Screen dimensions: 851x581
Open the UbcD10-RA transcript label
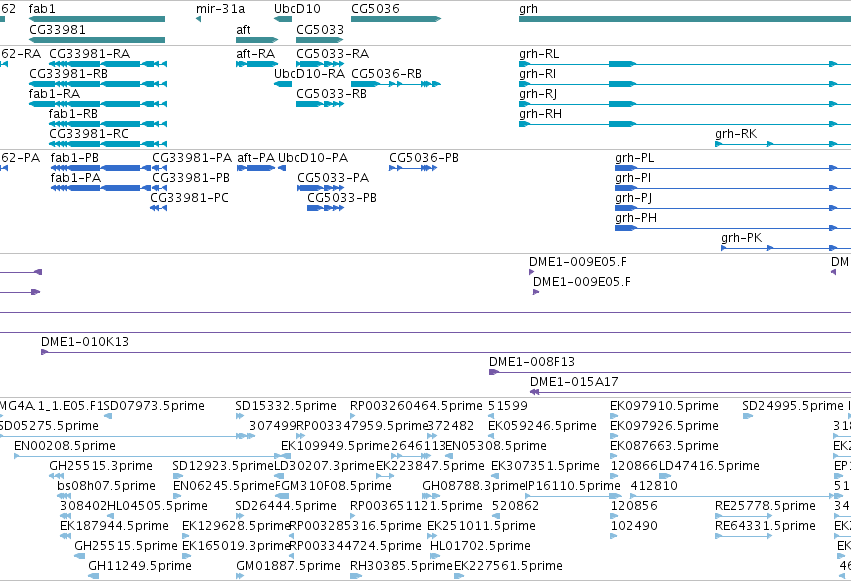309,74
